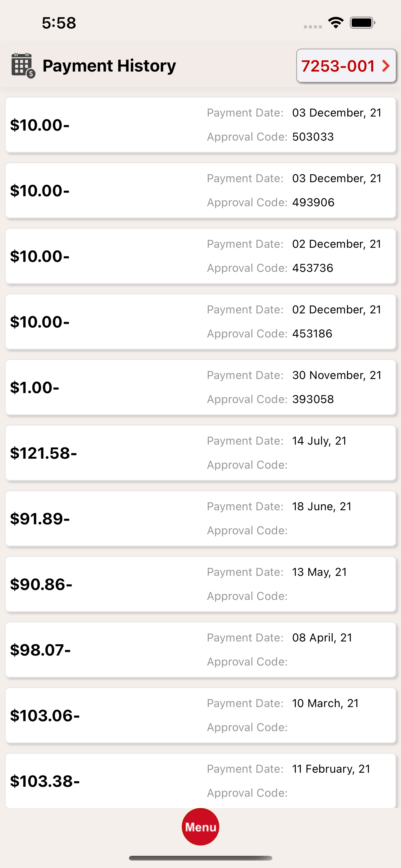Select the $91.89 payment from 18 June

200,519
